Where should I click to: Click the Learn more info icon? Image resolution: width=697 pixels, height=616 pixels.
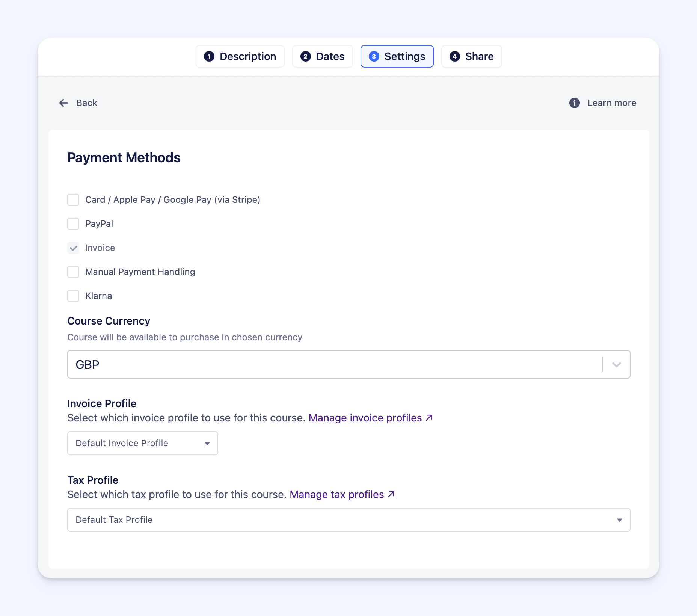pyautogui.click(x=574, y=103)
